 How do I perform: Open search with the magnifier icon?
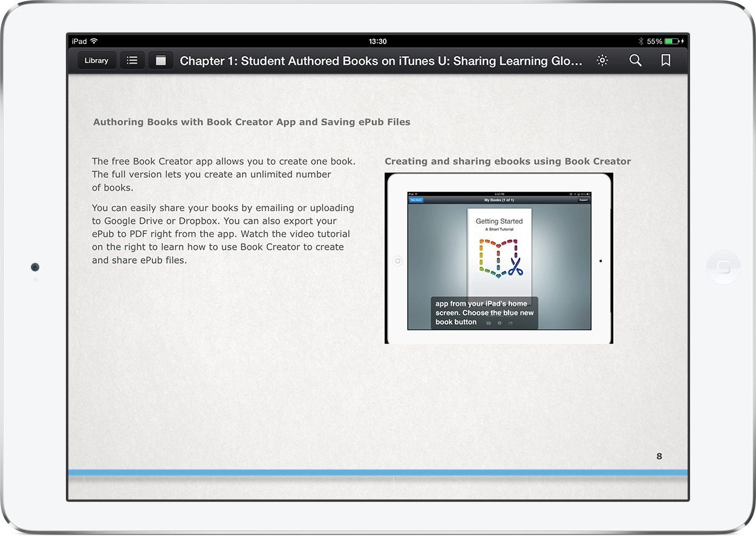click(x=635, y=60)
